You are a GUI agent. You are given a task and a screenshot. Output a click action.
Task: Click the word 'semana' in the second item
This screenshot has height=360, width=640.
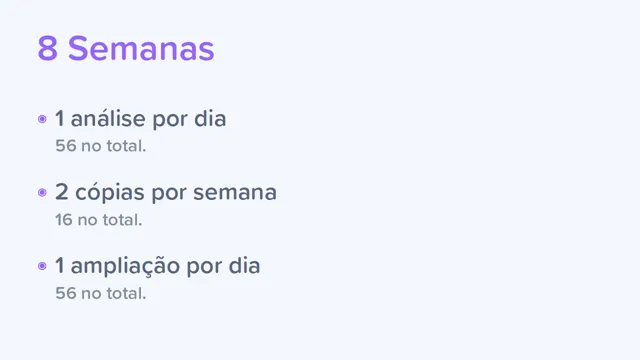pyautogui.click(x=235, y=193)
